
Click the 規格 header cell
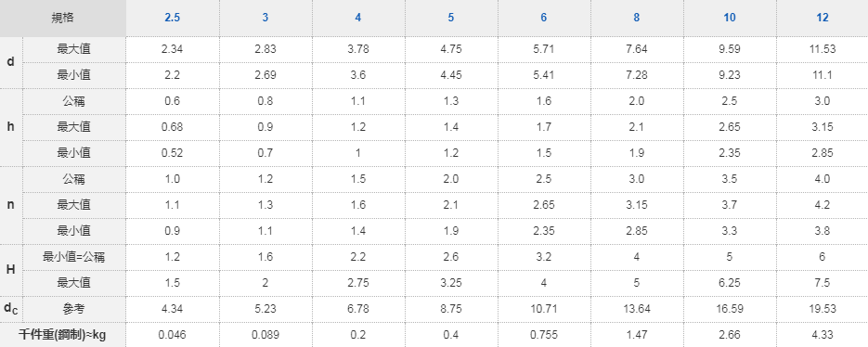[63, 19]
